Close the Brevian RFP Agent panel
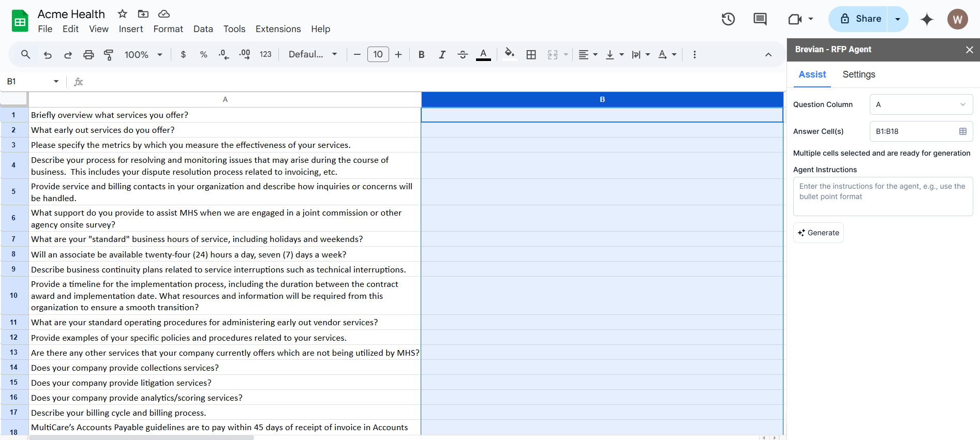 [969, 50]
